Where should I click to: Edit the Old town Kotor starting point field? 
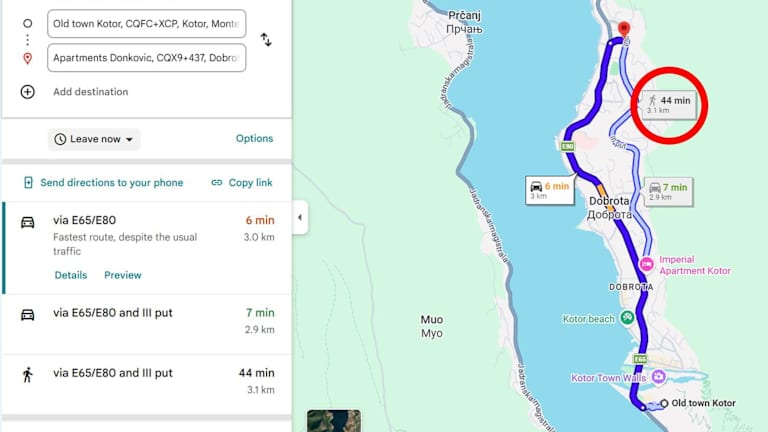point(146,22)
